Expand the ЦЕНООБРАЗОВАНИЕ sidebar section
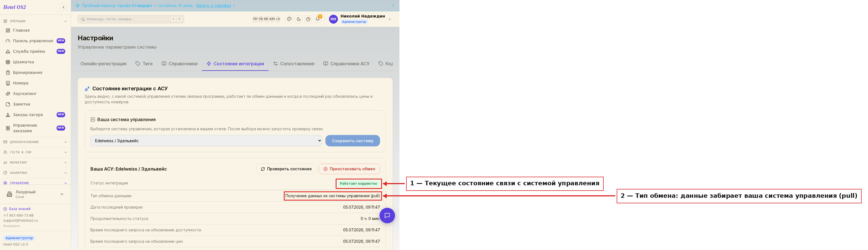Screen dimensions: 868x250 click(36, 142)
